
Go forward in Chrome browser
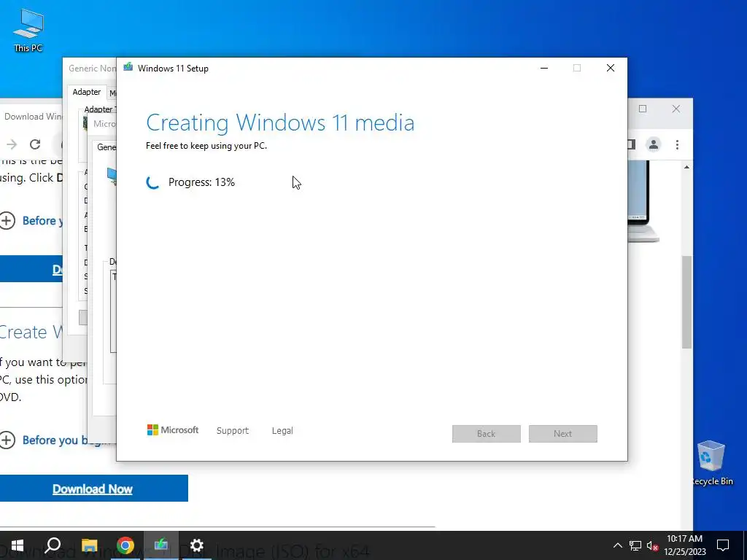point(12,144)
